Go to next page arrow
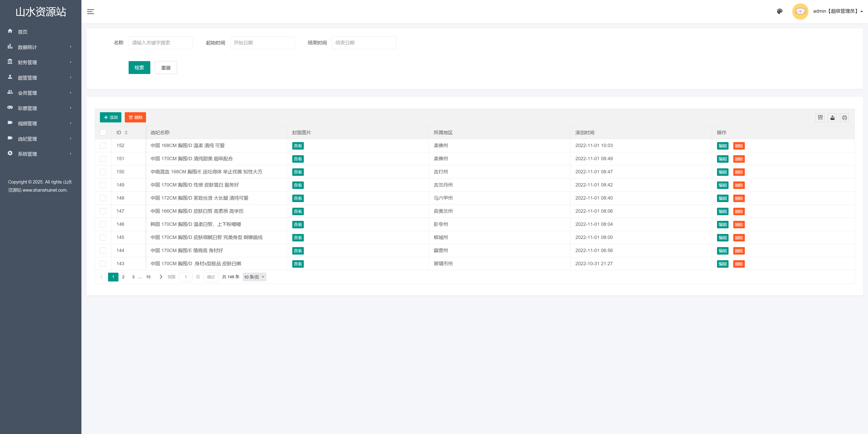Screen dimensions: 868x434 [161, 277]
